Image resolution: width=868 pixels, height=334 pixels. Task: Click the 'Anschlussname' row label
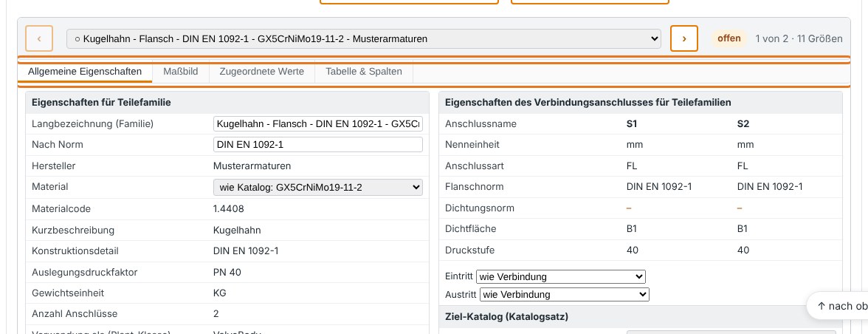pos(480,123)
